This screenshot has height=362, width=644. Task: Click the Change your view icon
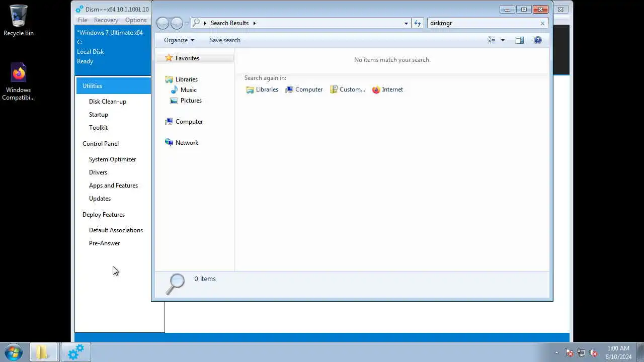click(492, 40)
